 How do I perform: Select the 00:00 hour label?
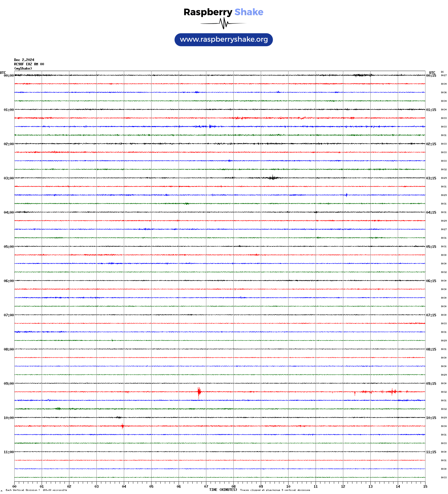pos(9,76)
